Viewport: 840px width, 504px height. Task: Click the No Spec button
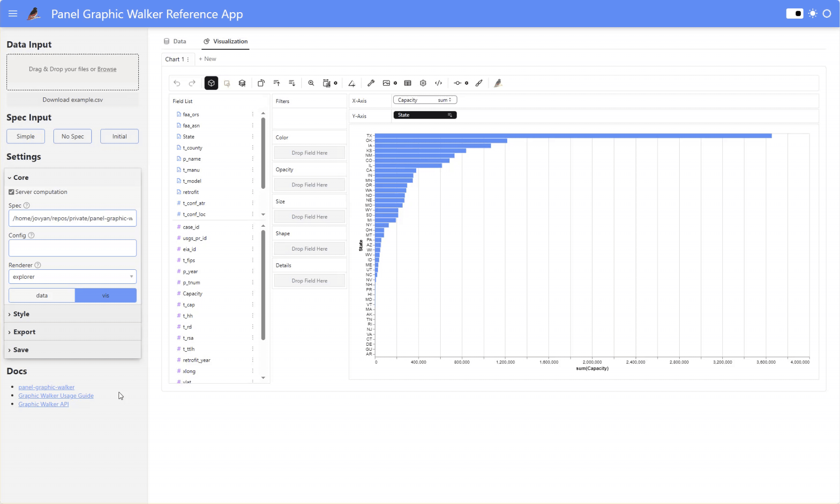73,136
